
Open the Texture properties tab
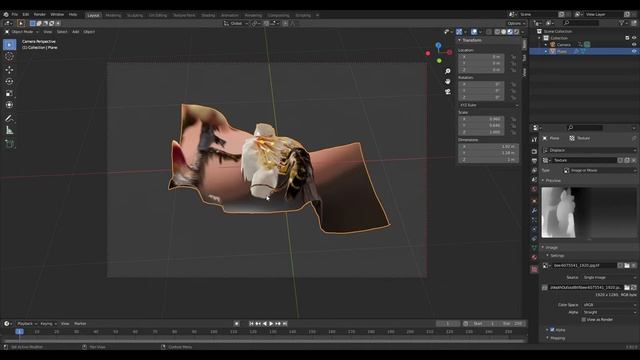pyautogui.click(x=534, y=269)
